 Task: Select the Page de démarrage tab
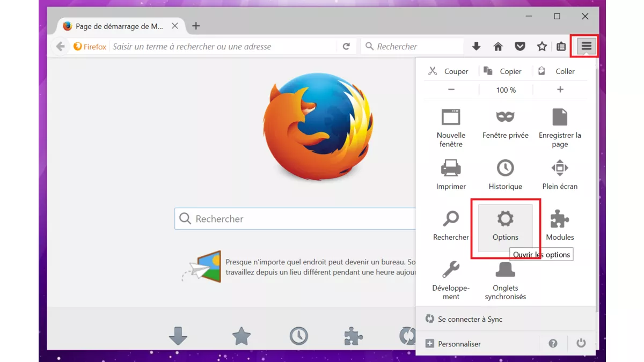120,26
